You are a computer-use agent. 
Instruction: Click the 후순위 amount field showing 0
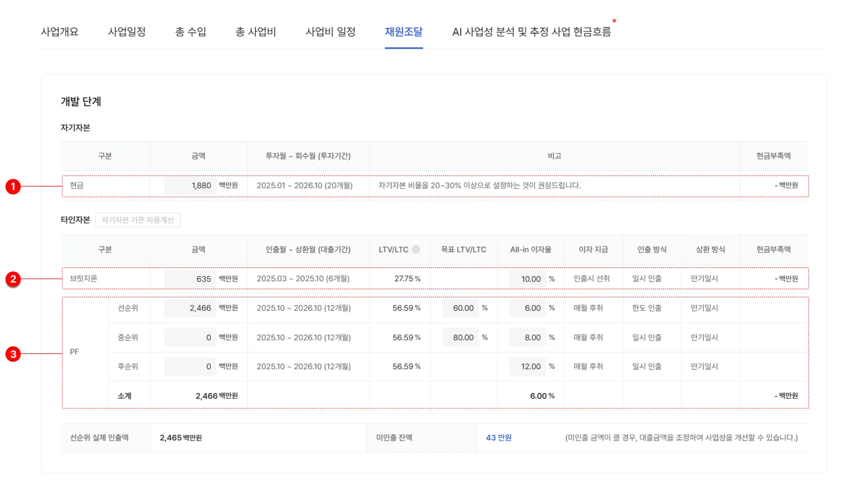coord(190,367)
